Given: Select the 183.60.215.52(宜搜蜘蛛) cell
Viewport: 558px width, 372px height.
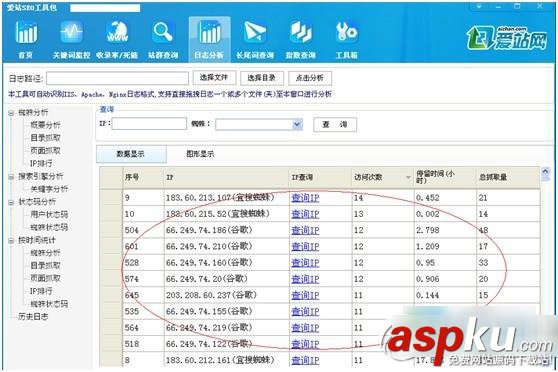Looking at the screenshot, I should [x=226, y=214].
